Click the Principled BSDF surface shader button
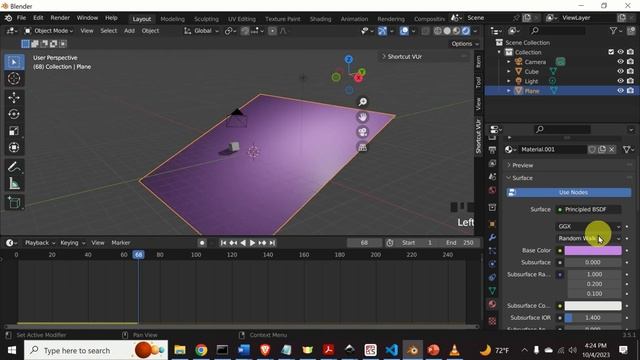Screen dimensions: 640x360 pos(589,209)
